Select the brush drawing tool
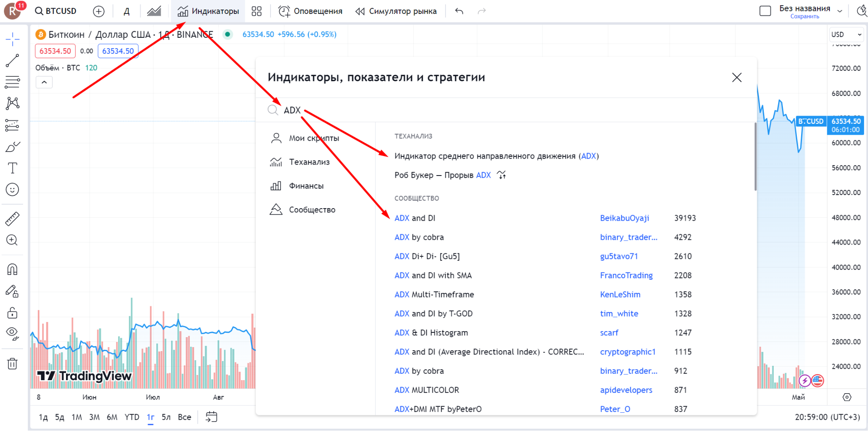This screenshot has height=431, width=868. point(13,146)
